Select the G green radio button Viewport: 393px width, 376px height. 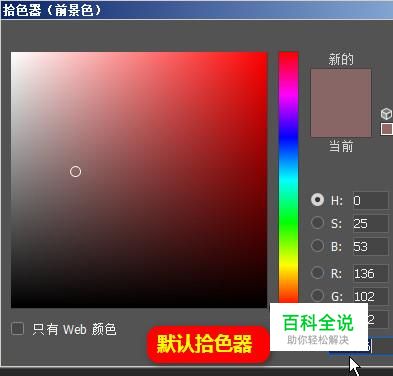click(317, 295)
